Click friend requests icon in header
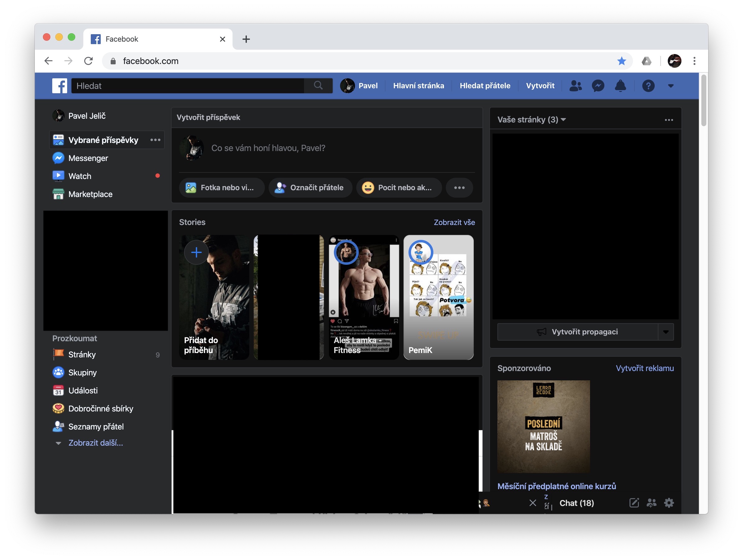 tap(575, 86)
